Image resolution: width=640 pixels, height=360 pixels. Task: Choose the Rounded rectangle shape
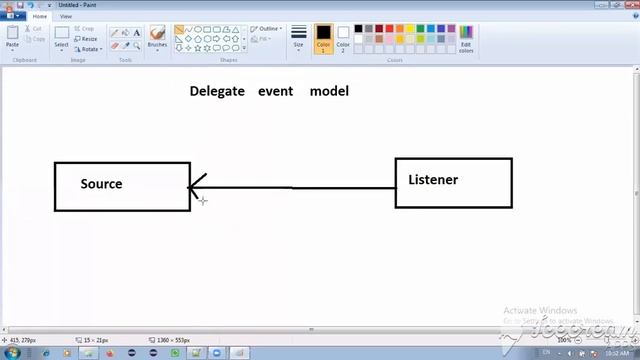(216, 29)
